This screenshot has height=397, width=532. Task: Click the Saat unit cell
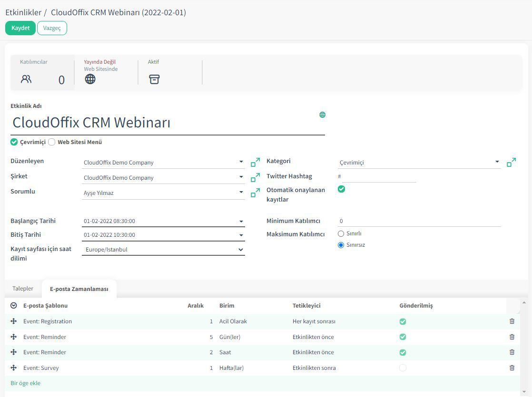point(225,352)
